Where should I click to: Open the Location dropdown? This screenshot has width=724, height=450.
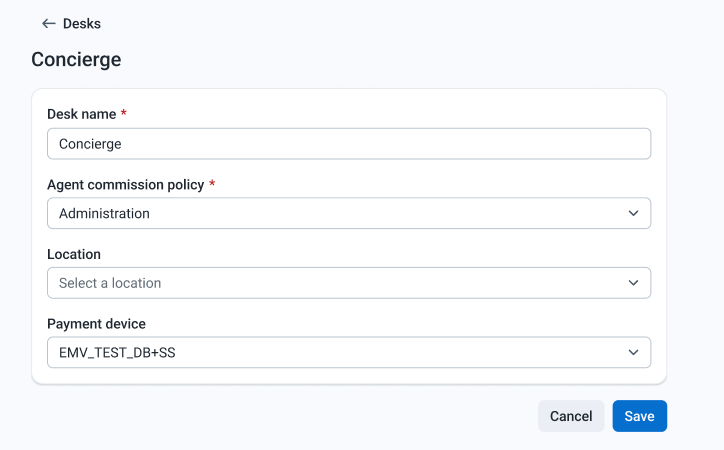349,283
